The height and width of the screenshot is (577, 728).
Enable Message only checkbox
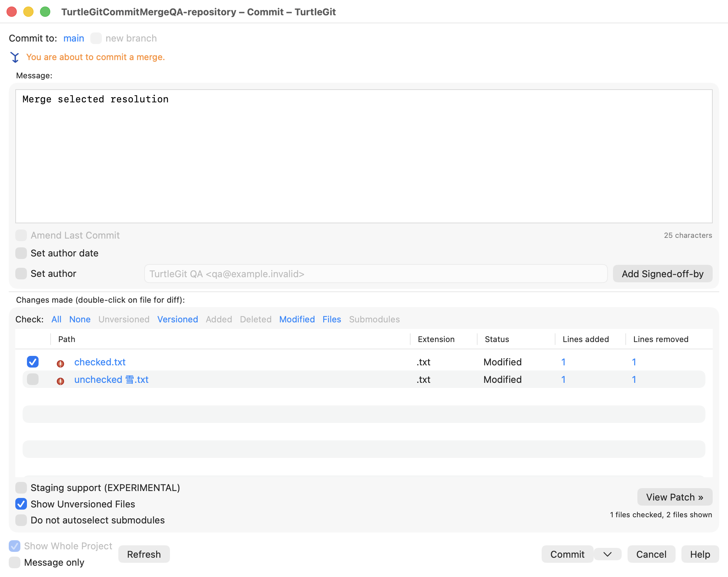15,562
